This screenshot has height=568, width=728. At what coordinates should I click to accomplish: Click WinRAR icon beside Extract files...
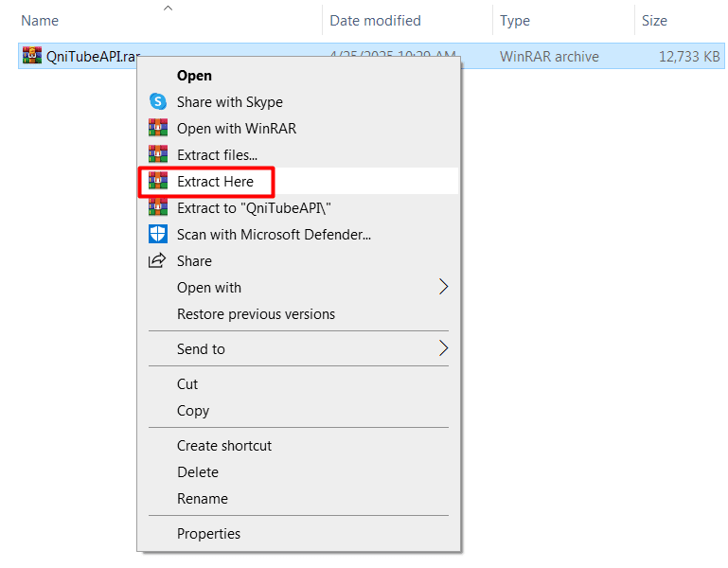click(158, 154)
